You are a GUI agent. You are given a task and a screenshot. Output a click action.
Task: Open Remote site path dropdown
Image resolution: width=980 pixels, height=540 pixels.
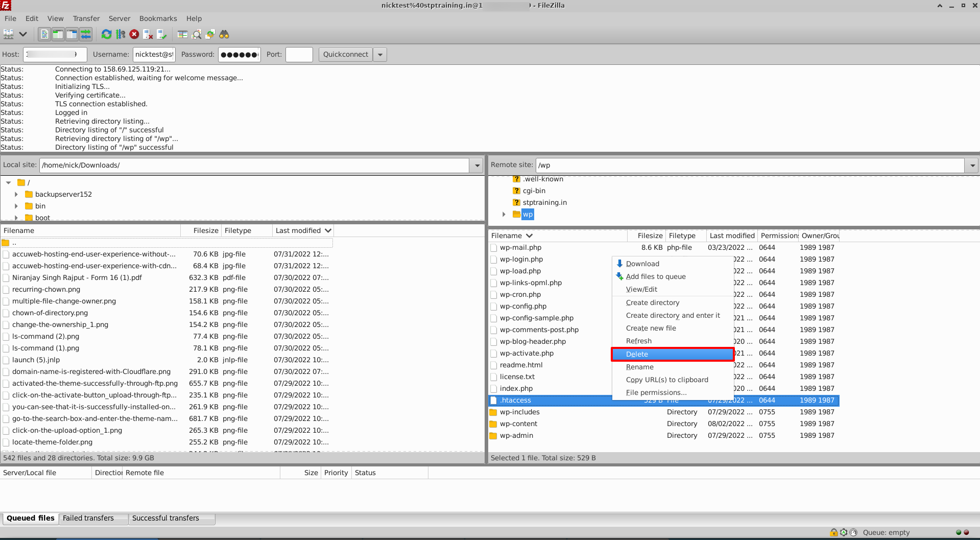click(972, 166)
